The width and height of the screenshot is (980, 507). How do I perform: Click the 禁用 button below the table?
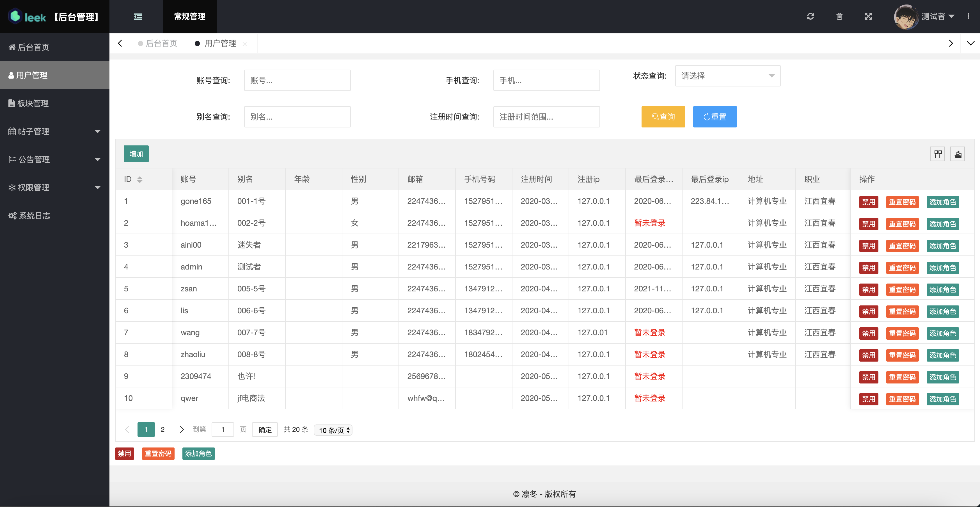tap(124, 454)
